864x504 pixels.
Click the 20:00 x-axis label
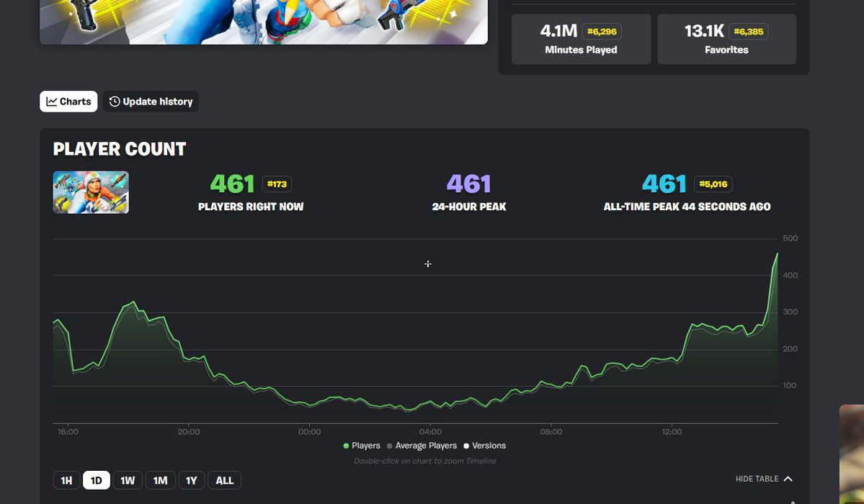point(189,432)
